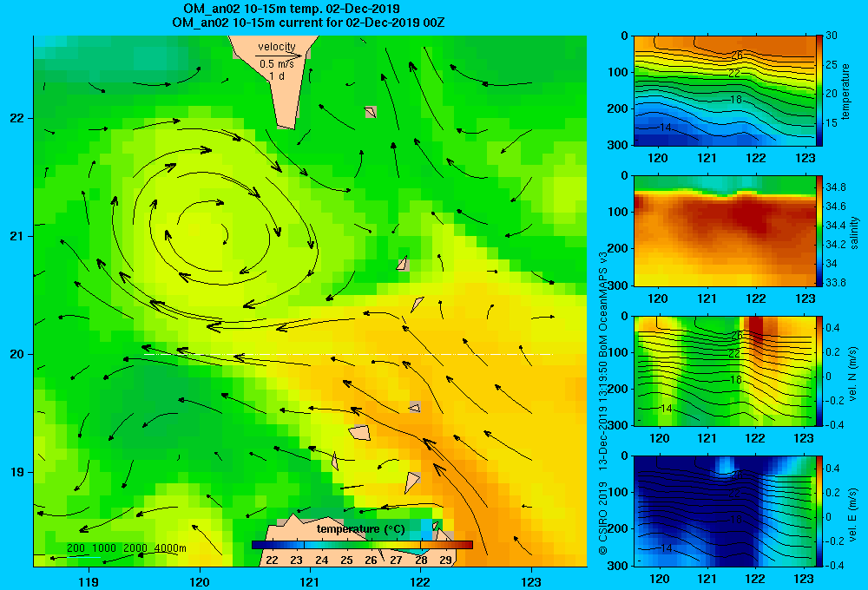
Task: Click longitude label "123" on main map axis
Action: click(x=531, y=581)
